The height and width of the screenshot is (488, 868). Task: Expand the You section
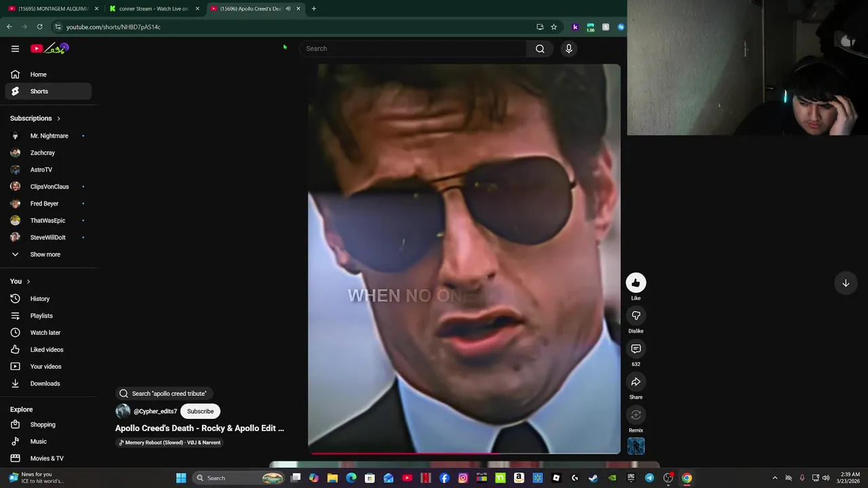(20, 281)
